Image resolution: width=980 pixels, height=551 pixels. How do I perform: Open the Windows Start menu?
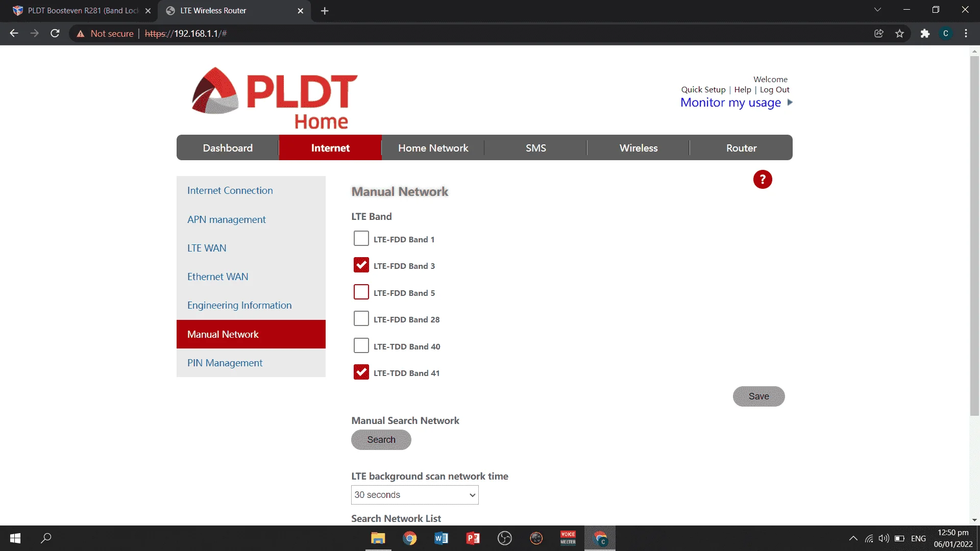pyautogui.click(x=15, y=538)
